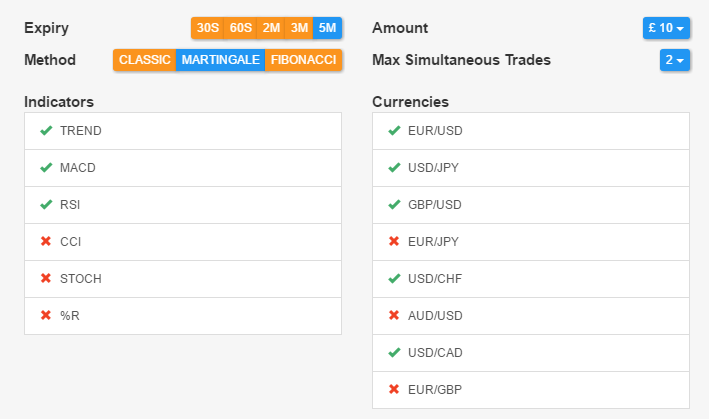
Task: Enable the EUR/GBP currency pair
Action: coord(531,390)
